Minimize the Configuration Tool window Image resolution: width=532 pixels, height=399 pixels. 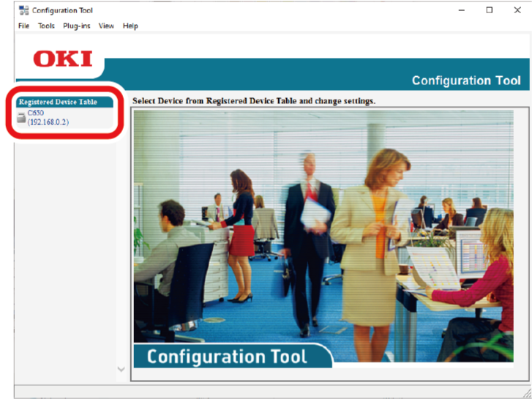point(461,10)
